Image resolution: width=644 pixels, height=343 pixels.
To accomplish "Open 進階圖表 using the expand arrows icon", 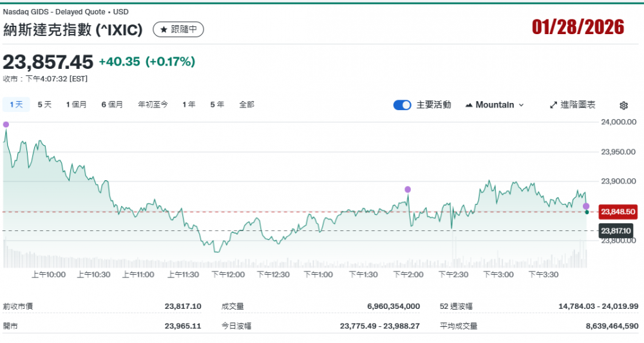I will tap(553, 105).
